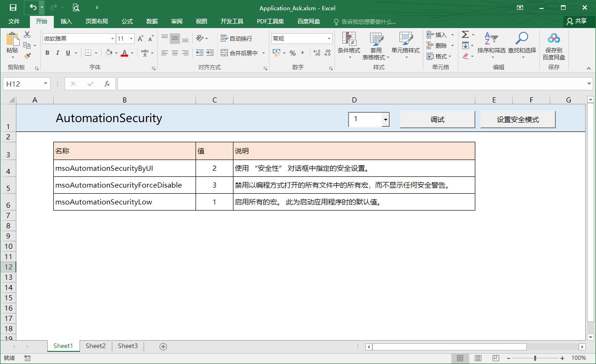Align text to the left

(x=165, y=53)
